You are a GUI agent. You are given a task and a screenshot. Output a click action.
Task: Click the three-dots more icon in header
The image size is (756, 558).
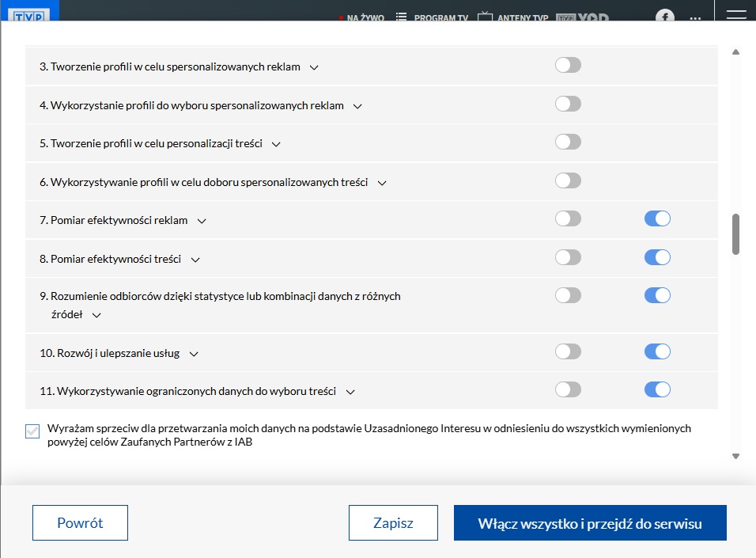695,17
